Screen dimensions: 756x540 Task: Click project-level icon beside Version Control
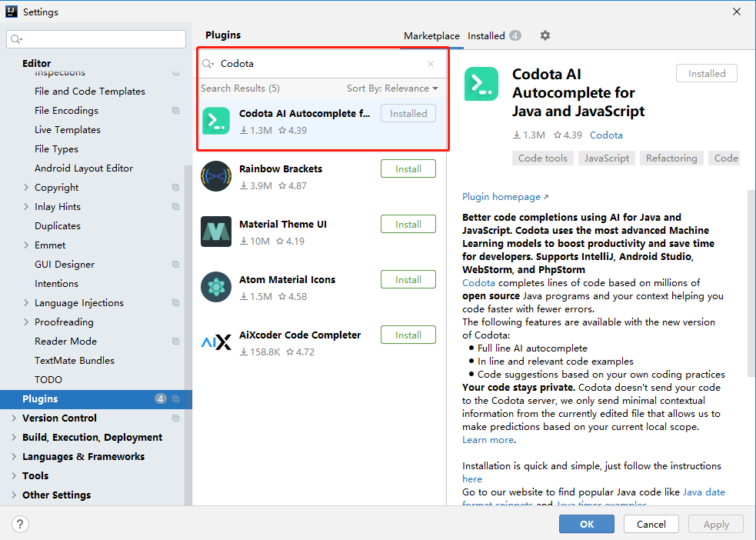pyautogui.click(x=175, y=418)
